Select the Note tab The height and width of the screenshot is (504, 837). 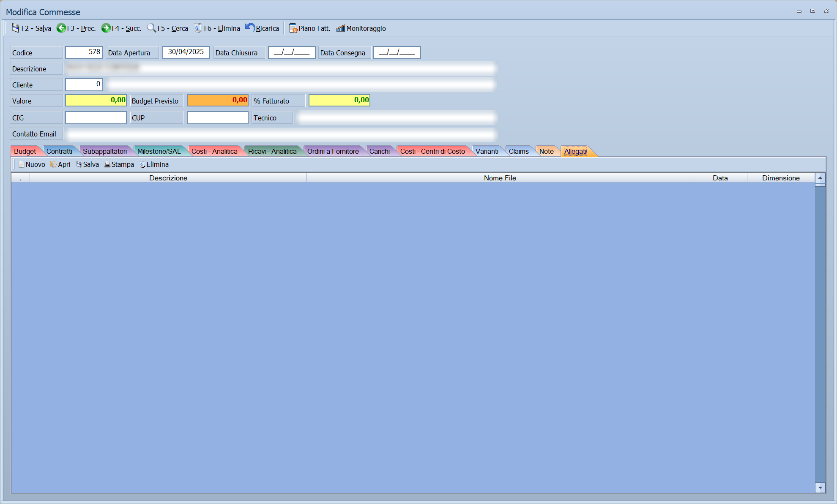coord(547,151)
